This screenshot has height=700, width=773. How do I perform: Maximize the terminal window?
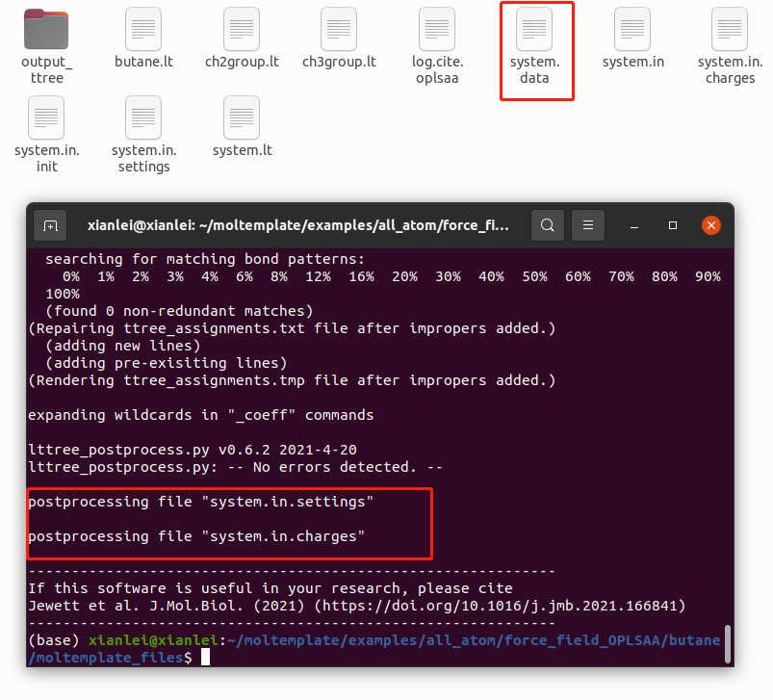coord(672,224)
